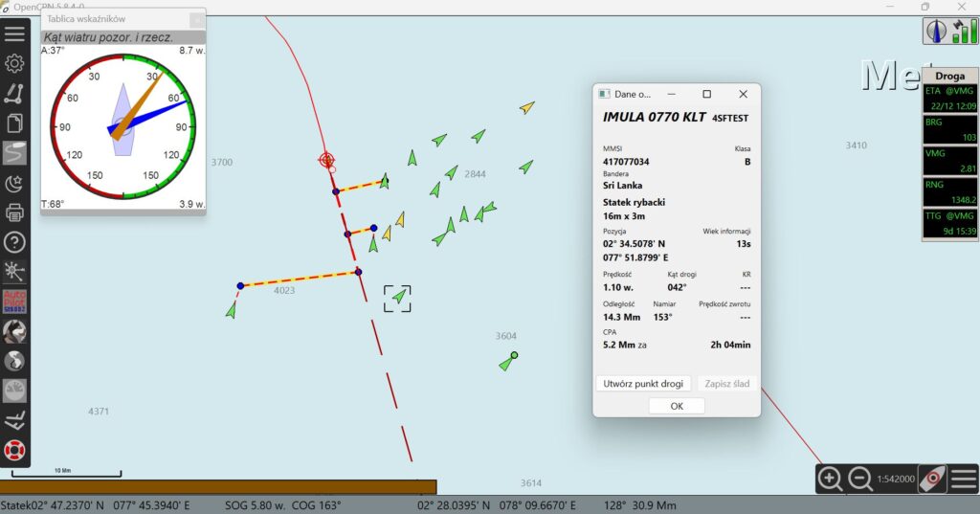The width and height of the screenshot is (980, 514).
Task: Zoom in with the plus magnifier
Action: (x=831, y=479)
